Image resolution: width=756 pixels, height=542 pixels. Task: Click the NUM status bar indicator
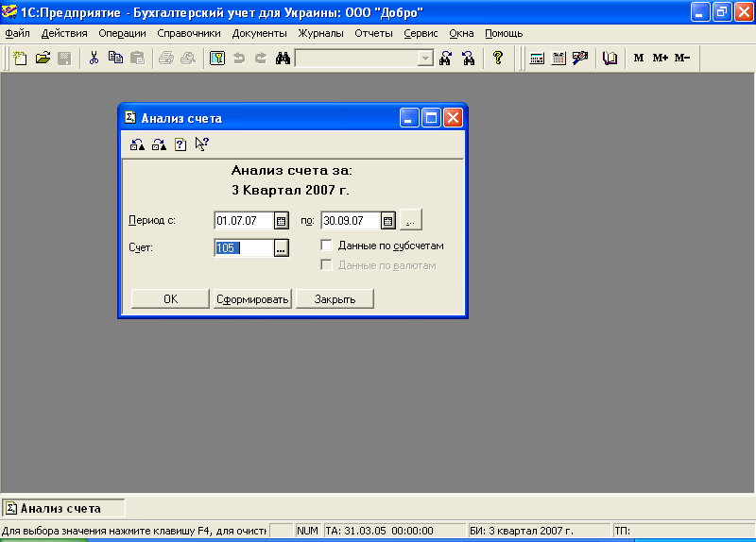308,531
